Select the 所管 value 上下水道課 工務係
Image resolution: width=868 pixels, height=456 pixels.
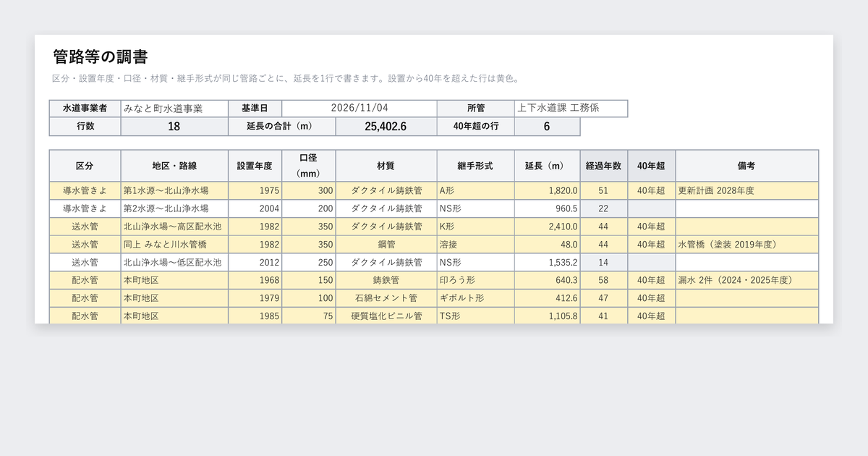click(x=571, y=109)
